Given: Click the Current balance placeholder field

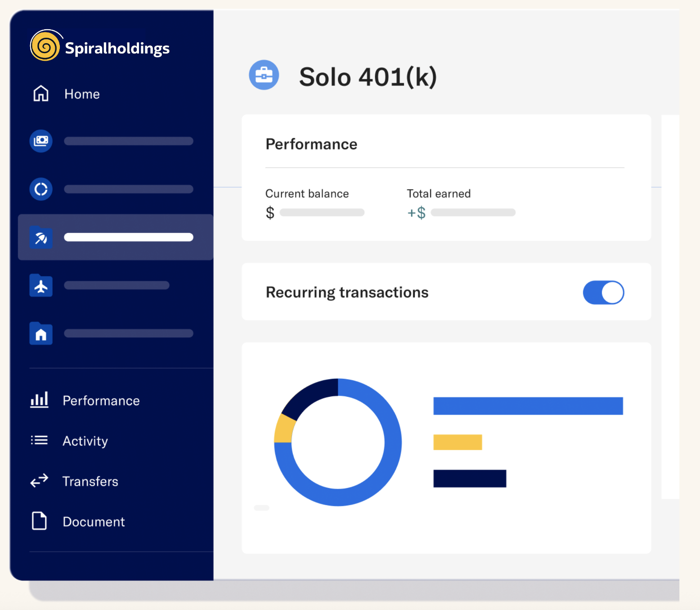Looking at the screenshot, I should click(x=321, y=212).
